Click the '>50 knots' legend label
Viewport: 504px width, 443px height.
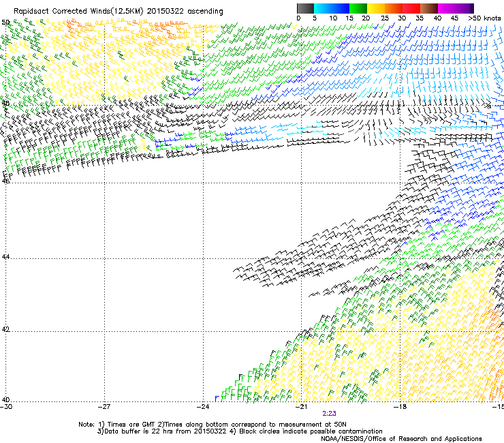tap(484, 18)
